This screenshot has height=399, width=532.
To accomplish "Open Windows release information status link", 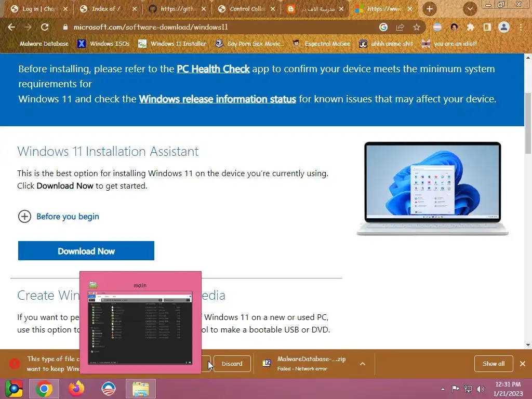I will tap(218, 99).
